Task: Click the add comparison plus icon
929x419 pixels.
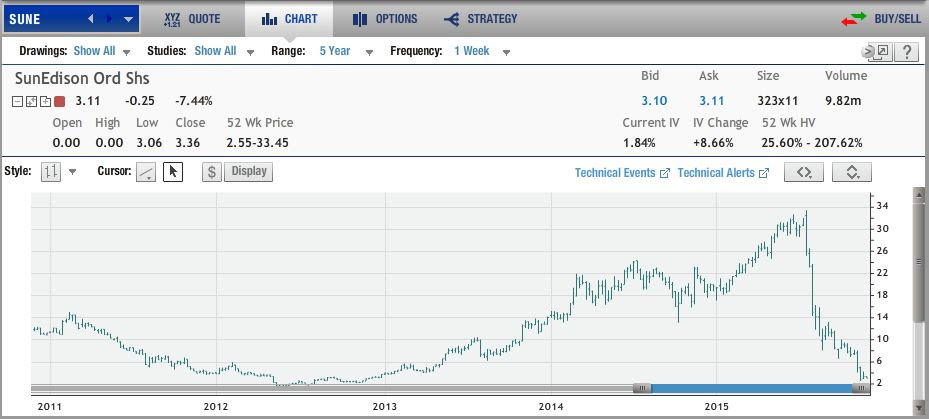Action: pos(45,101)
